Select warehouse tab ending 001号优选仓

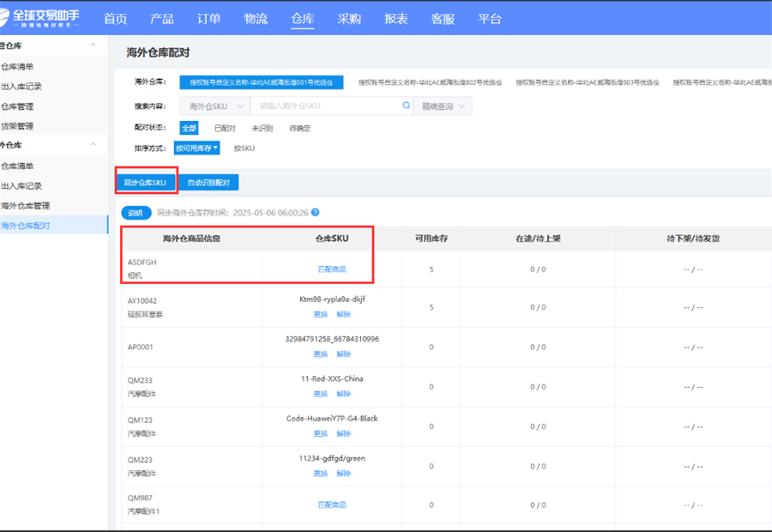click(262, 82)
